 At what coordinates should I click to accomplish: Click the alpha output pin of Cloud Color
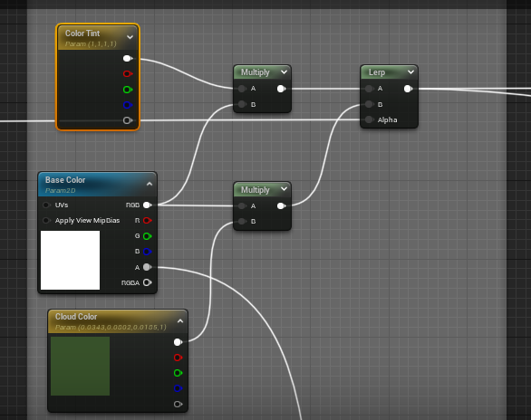coord(178,404)
